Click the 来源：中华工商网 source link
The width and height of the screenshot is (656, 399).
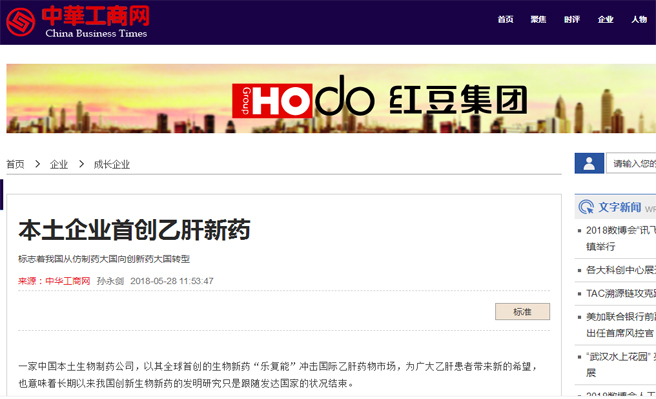(54, 281)
